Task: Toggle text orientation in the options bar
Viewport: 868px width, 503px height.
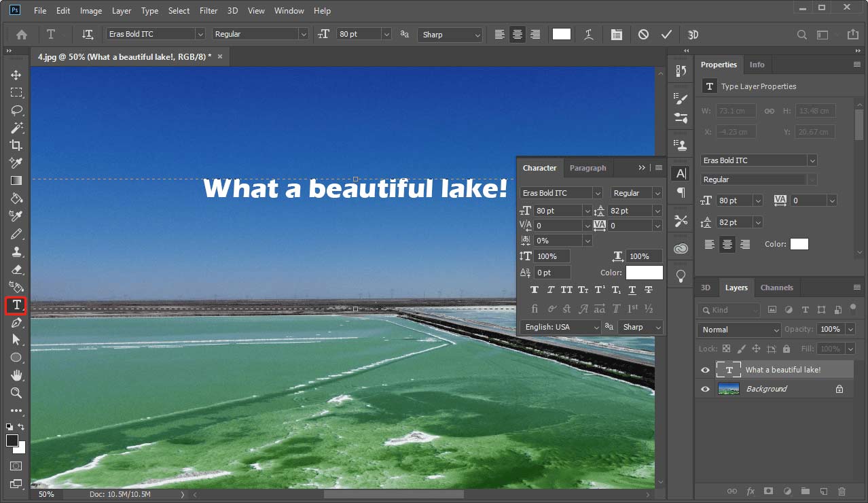Action: coord(86,34)
